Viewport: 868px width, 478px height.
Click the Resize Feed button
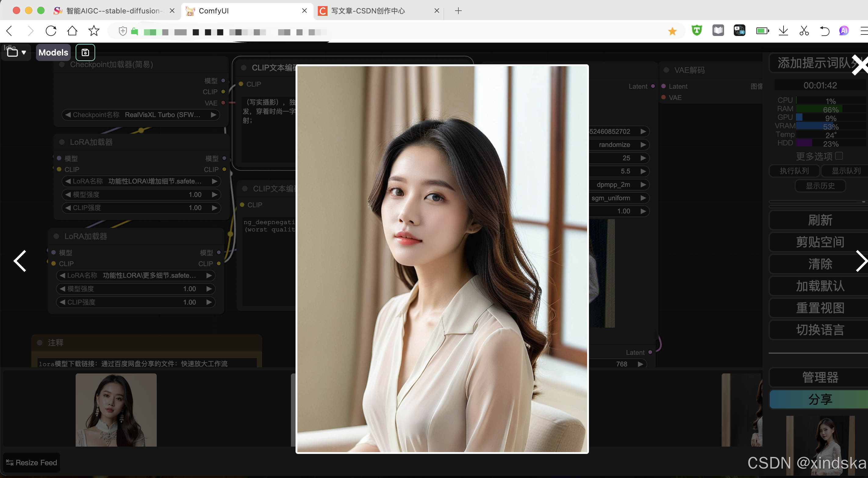pyautogui.click(x=32, y=462)
